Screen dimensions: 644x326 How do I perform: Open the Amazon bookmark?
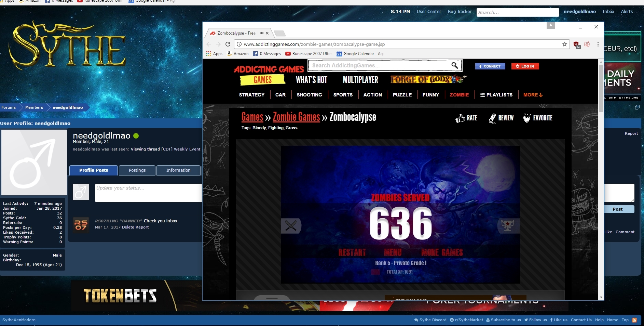pos(238,54)
